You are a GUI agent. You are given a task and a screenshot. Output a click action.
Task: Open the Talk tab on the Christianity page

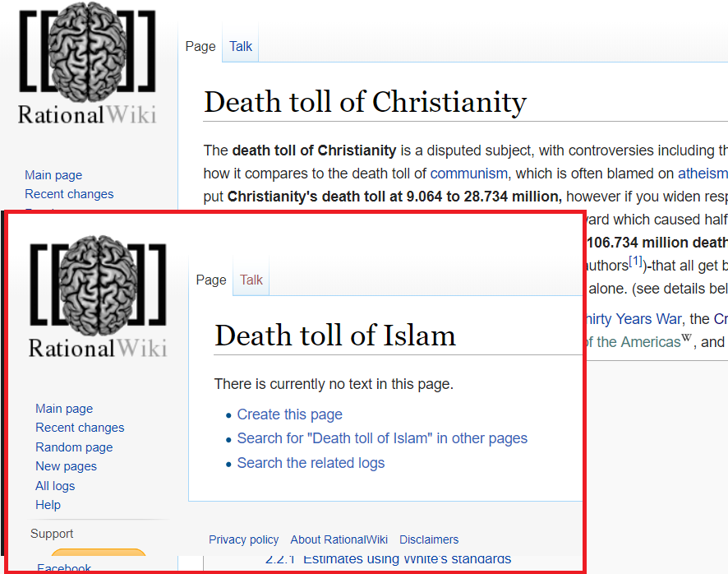click(x=241, y=47)
